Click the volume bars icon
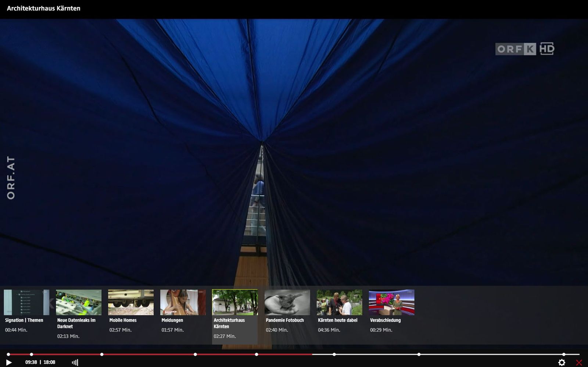Image resolution: width=588 pixels, height=367 pixels. click(75, 362)
